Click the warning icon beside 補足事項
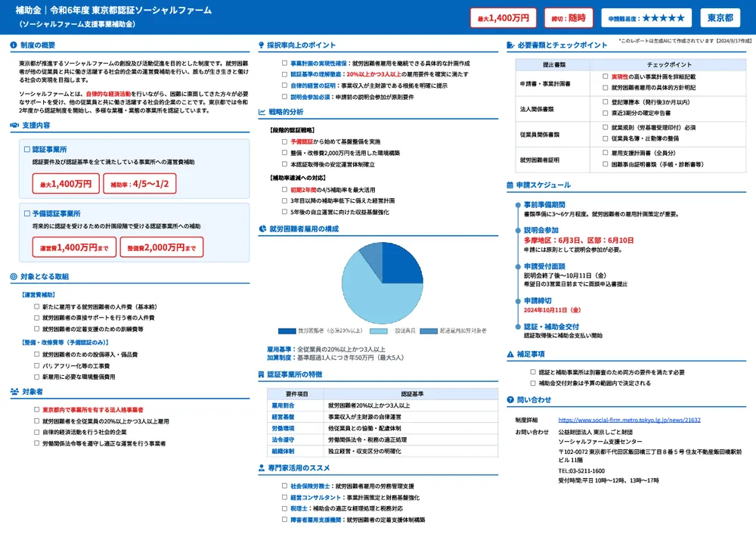This screenshot has width=756, height=534. click(x=510, y=354)
